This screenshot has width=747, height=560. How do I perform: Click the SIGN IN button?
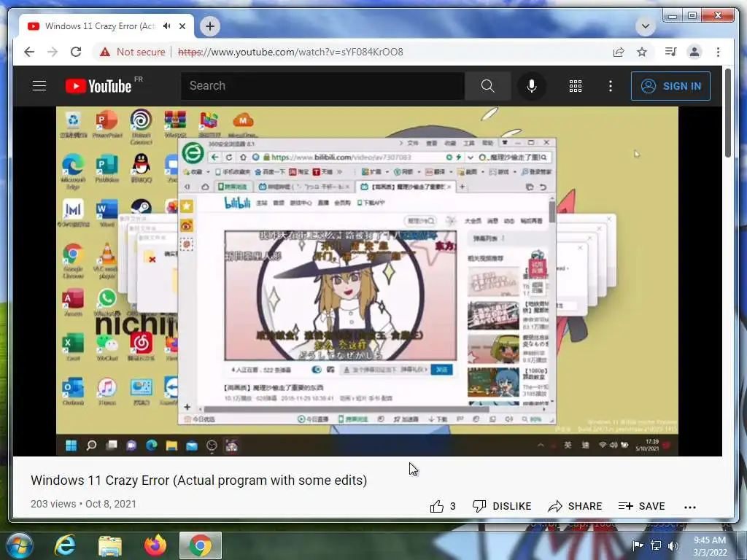[x=671, y=86]
